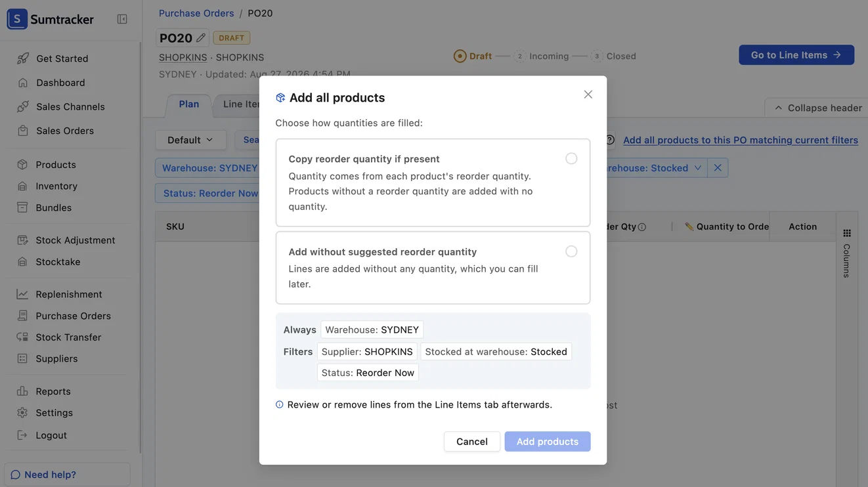Click the Sales Channels icon
This screenshot has width=868, height=487.
(x=23, y=106)
